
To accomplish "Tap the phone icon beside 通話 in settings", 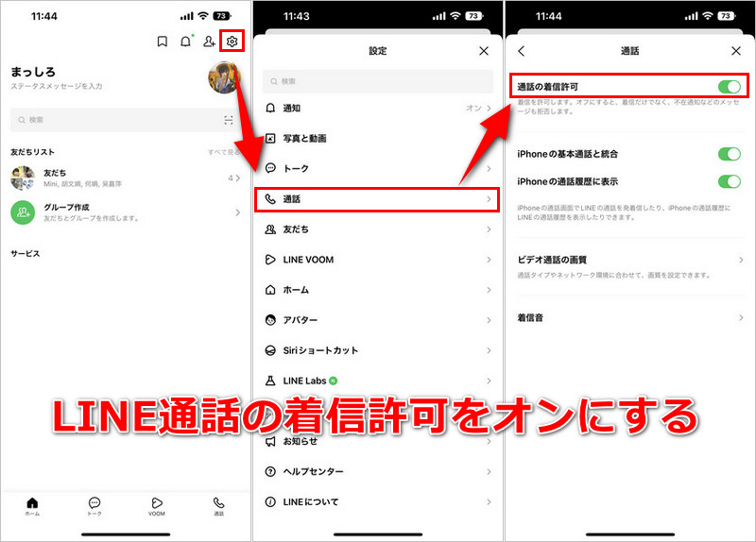I will tap(270, 199).
